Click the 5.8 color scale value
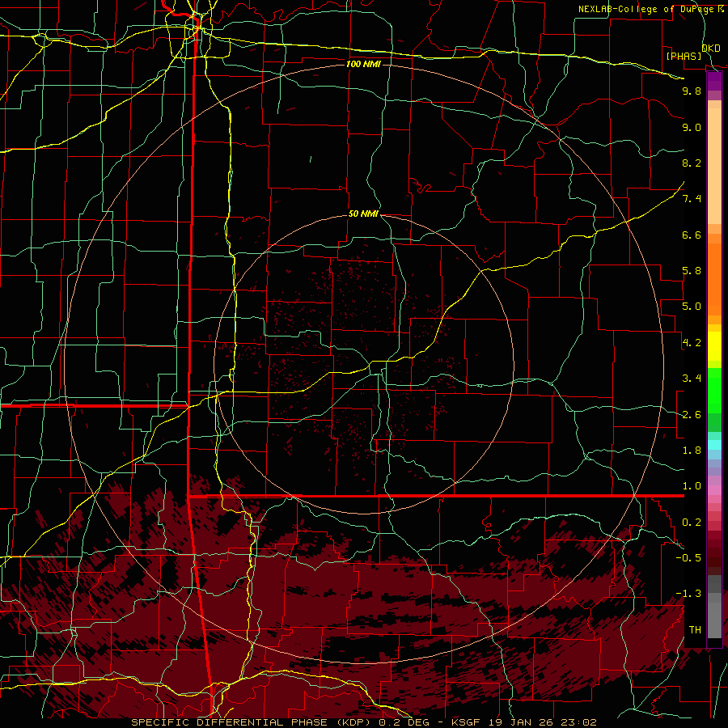 pos(692,271)
